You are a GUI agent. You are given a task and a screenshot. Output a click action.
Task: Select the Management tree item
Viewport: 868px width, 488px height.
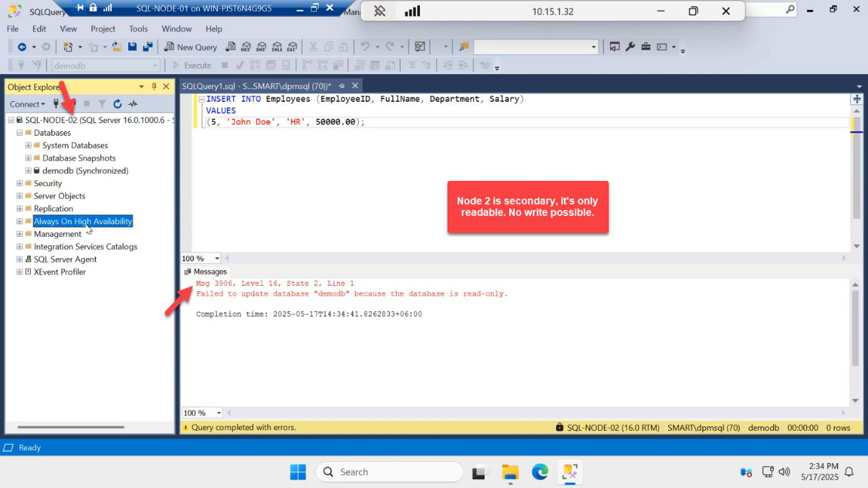click(57, 234)
